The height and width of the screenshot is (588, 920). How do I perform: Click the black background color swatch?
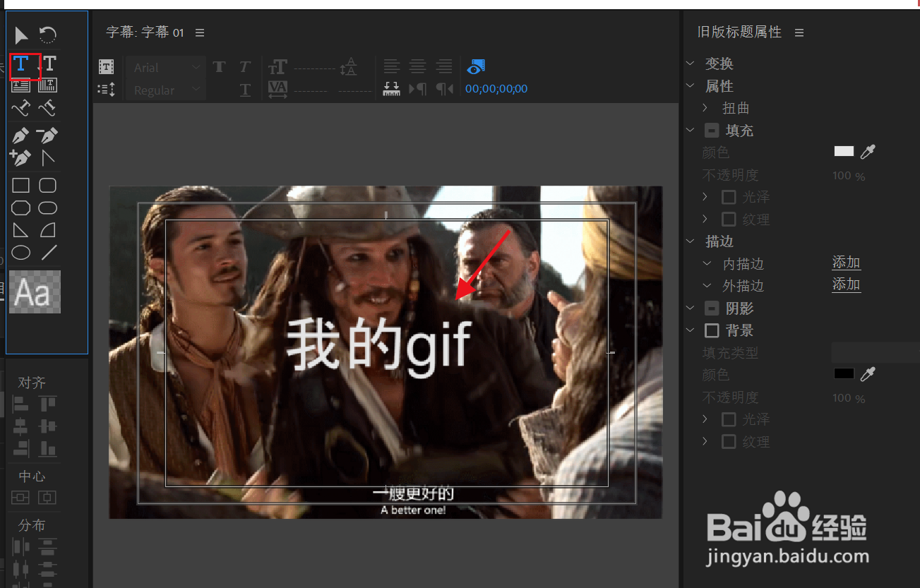[x=844, y=374]
